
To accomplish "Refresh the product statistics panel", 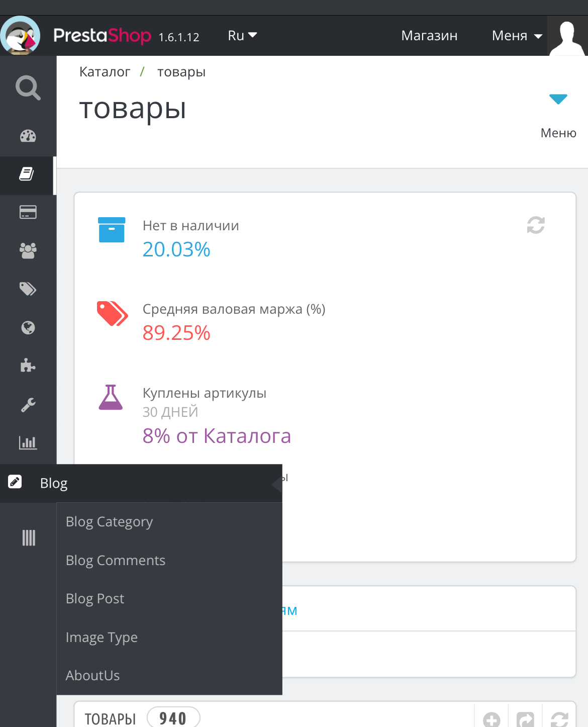I will click(x=536, y=225).
